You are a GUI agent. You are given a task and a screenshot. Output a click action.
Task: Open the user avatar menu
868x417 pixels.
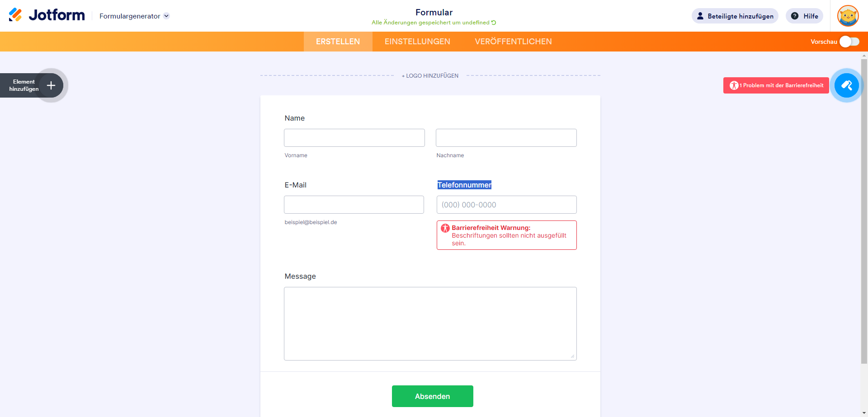[x=848, y=16]
